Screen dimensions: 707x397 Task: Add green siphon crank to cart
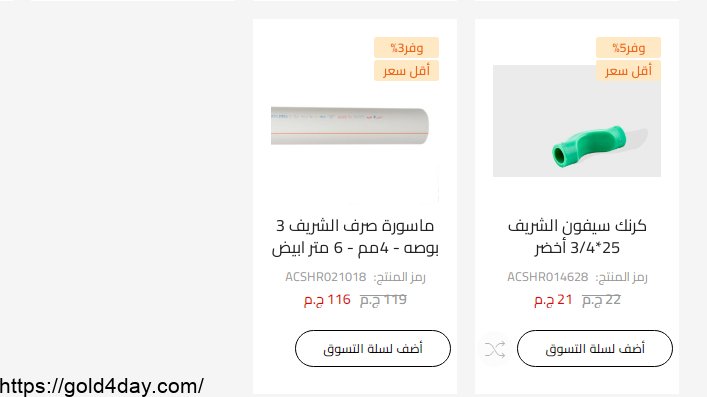[x=595, y=348]
